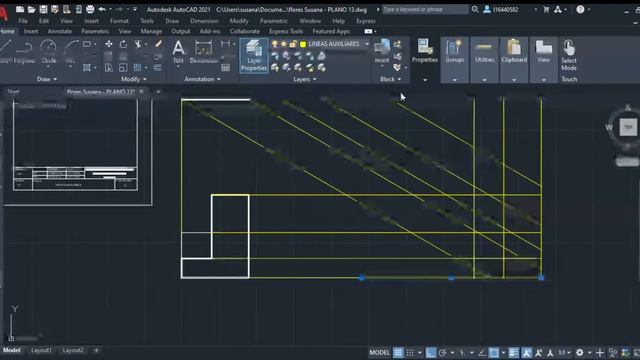Select the Move tool in Modify panel
Screen dimensions: 640x360
tap(109, 44)
